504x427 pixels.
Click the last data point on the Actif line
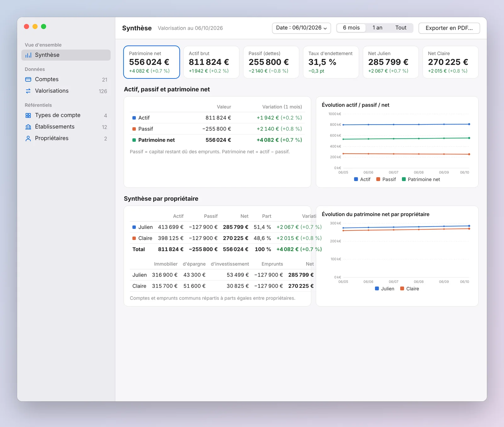click(469, 124)
